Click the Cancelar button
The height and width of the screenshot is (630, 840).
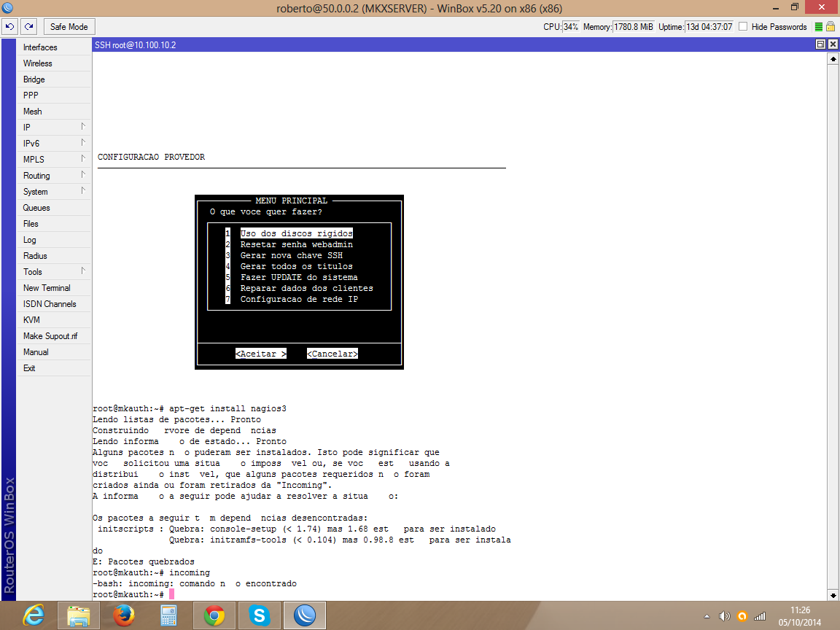(332, 354)
